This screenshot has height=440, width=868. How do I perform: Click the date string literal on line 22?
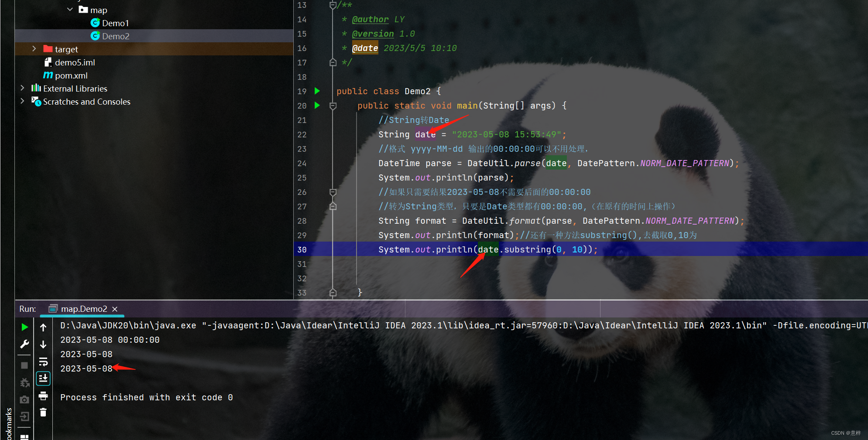coord(506,134)
